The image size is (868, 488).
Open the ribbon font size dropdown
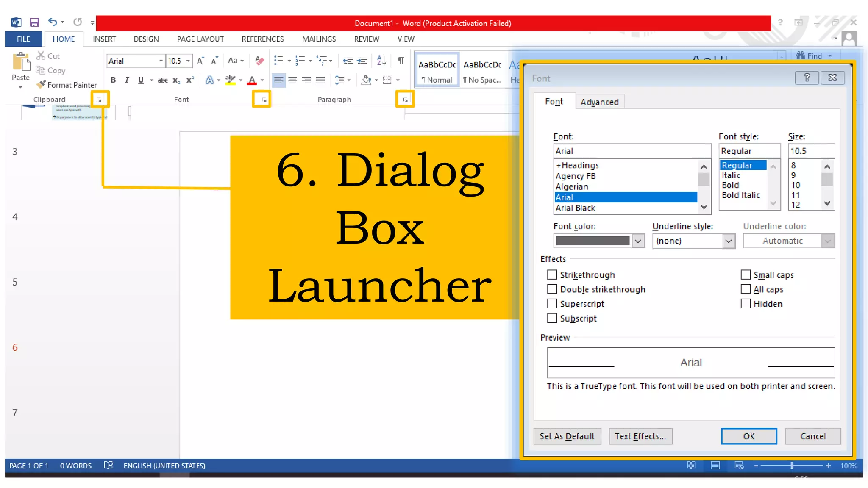(188, 61)
